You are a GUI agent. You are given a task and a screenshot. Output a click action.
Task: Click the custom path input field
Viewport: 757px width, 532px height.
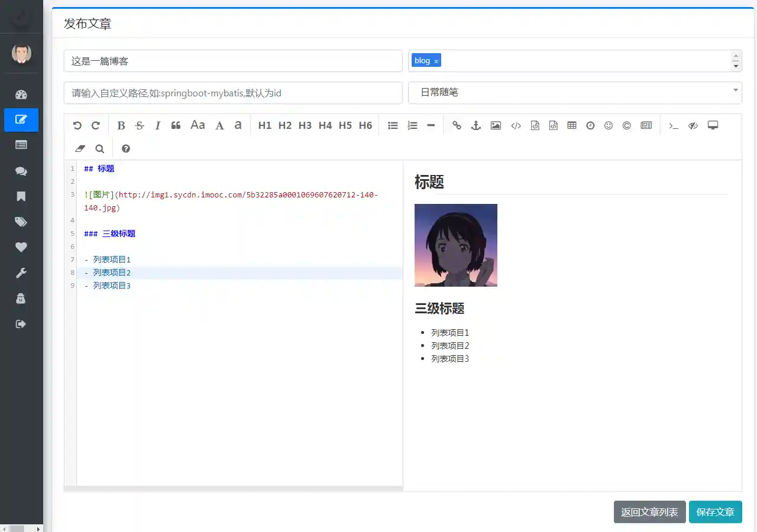point(232,93)
